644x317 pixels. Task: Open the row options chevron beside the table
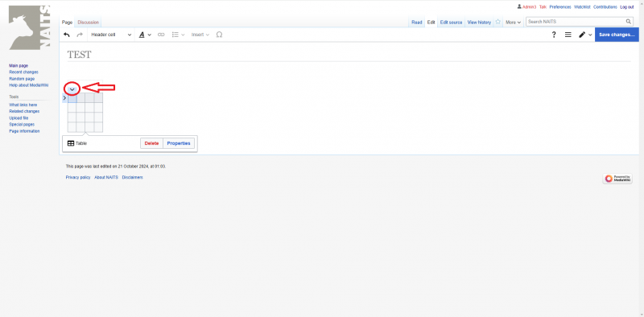tap(64, 98)
